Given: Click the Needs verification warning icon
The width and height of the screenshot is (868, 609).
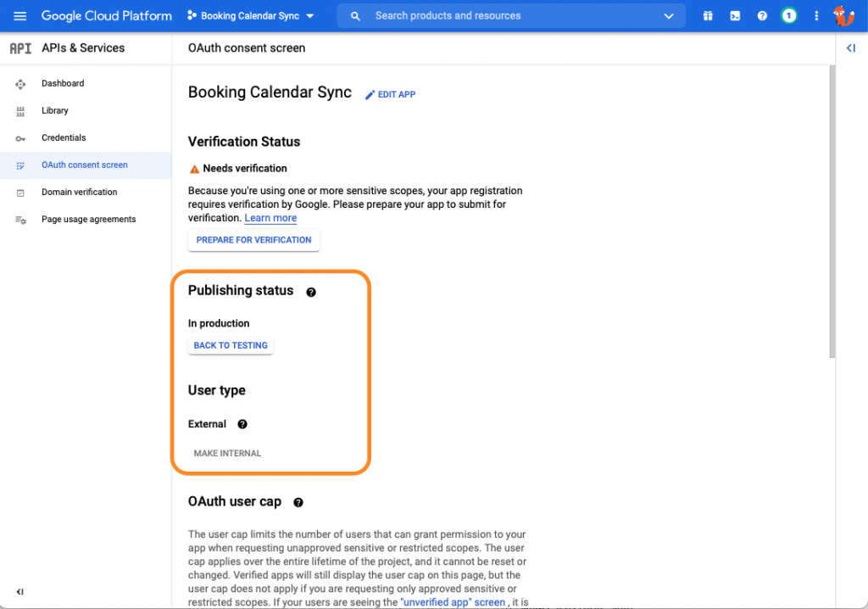Looking at the screenshot, I should [194, 169].
